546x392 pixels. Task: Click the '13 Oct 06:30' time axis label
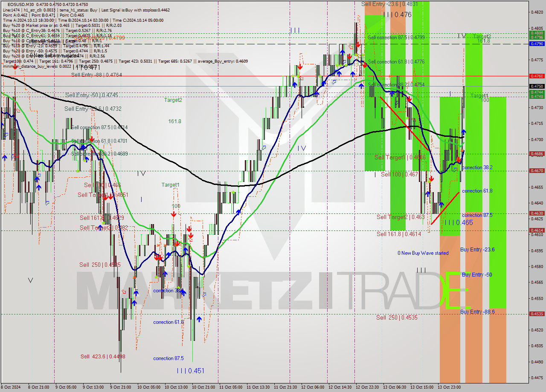click(x=395, y=387)
